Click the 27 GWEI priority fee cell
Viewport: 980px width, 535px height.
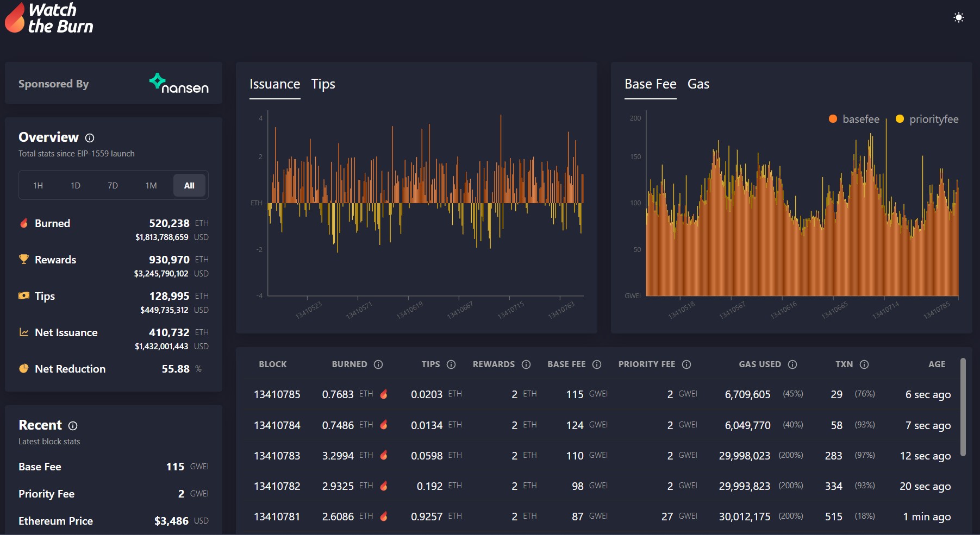click(x=679, y=517)
